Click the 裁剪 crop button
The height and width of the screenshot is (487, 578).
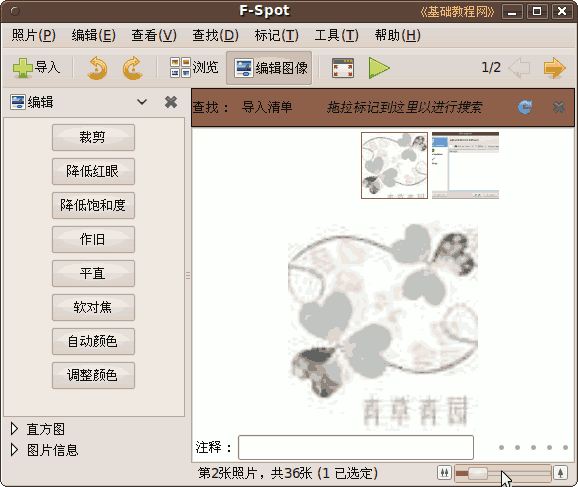(x=93, y=138)
